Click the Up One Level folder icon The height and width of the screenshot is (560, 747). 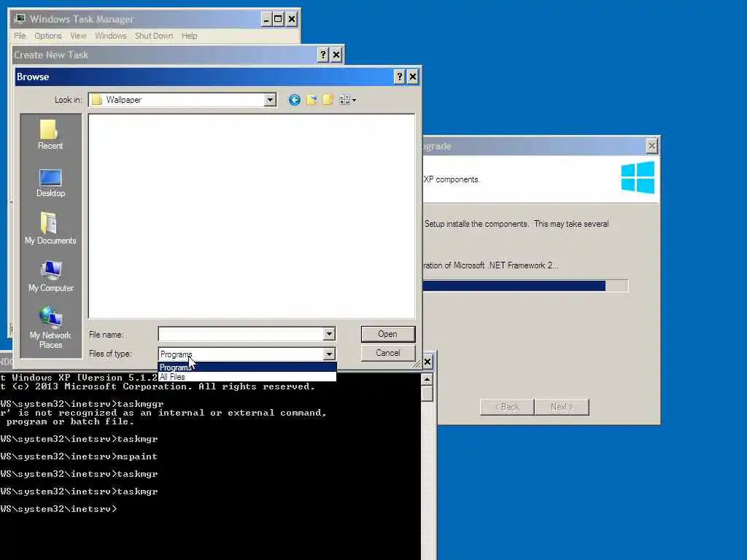coord(311,99)
